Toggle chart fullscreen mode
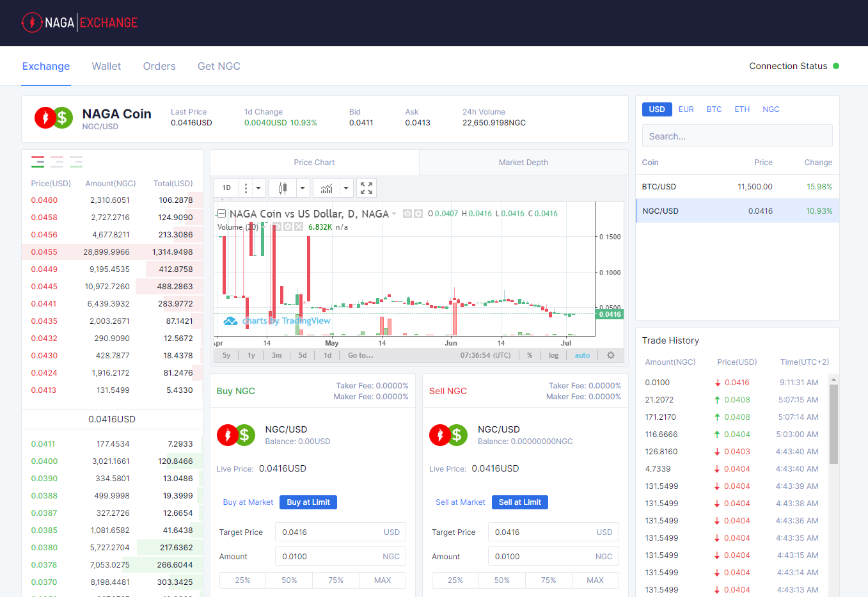 [x=367, y=188]
